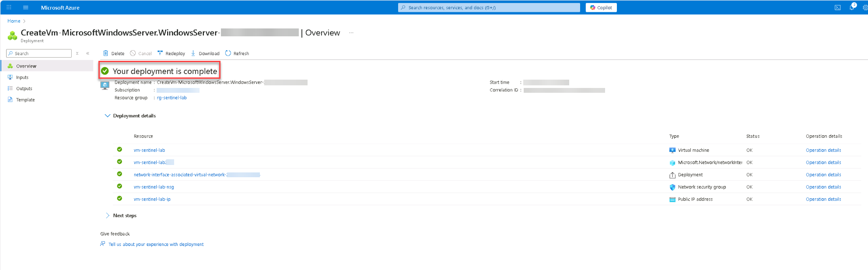Open the Copilot assistant
Image resolution: width=868 pixels, height=270 pixels.
[601, 7]
